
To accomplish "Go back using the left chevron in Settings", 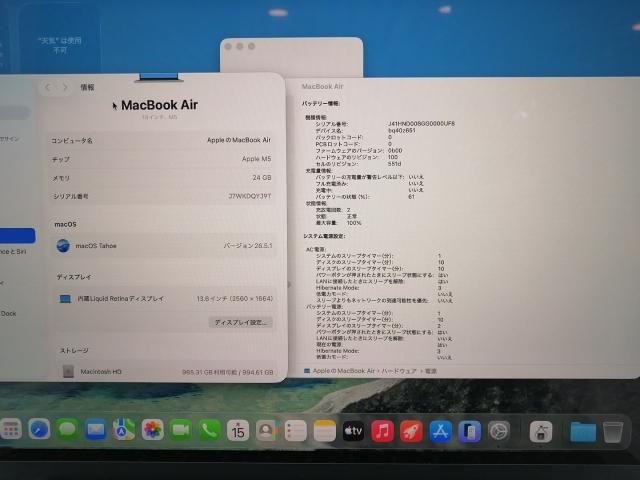I will [48, 87].
